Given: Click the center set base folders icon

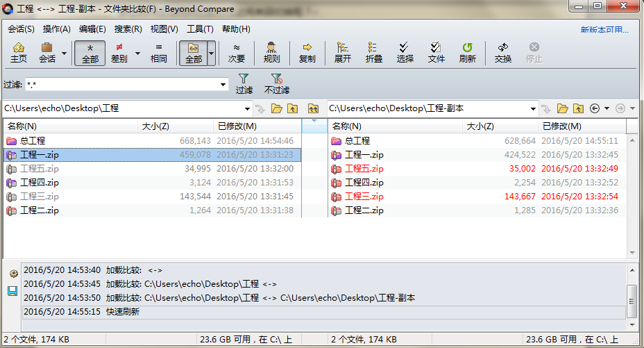Looking at the screenshot, I should tap(314, 109).
